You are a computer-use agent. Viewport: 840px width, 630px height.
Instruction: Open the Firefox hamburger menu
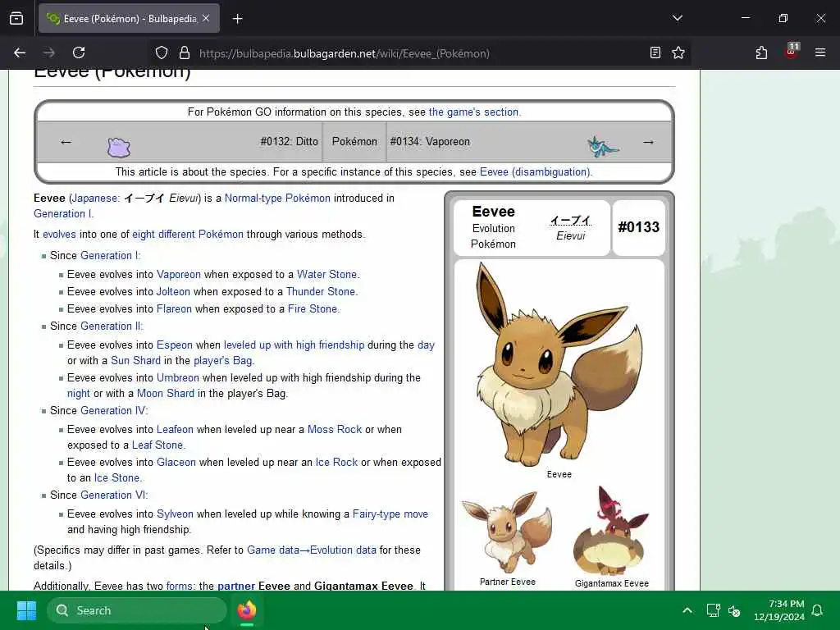tap(819, 52)
